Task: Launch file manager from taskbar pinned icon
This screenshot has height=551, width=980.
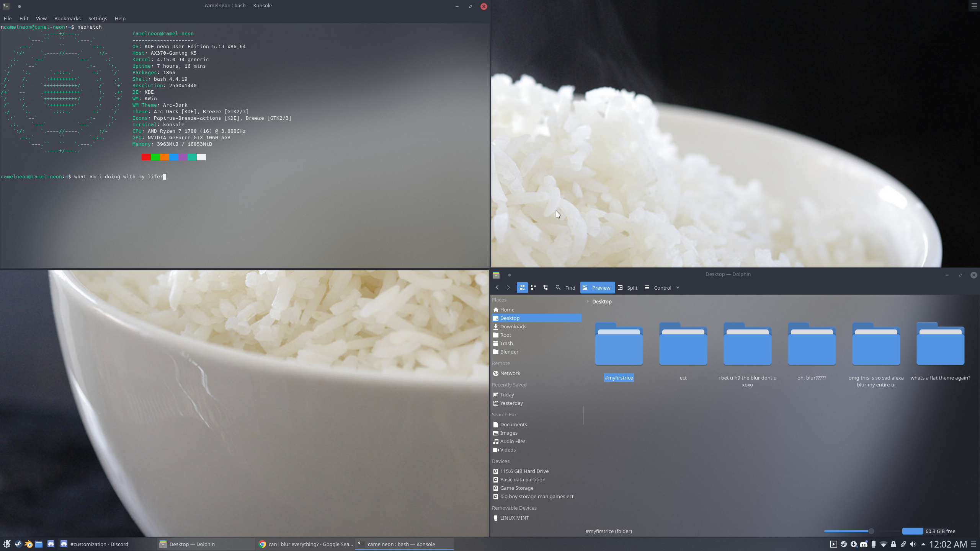Action: [x=39, y=544]
